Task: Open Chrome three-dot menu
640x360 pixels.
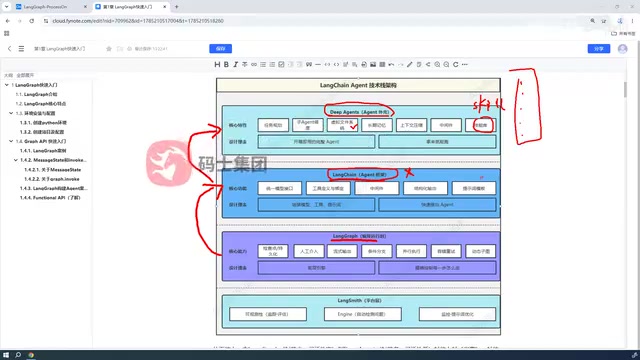Action: 632,21
